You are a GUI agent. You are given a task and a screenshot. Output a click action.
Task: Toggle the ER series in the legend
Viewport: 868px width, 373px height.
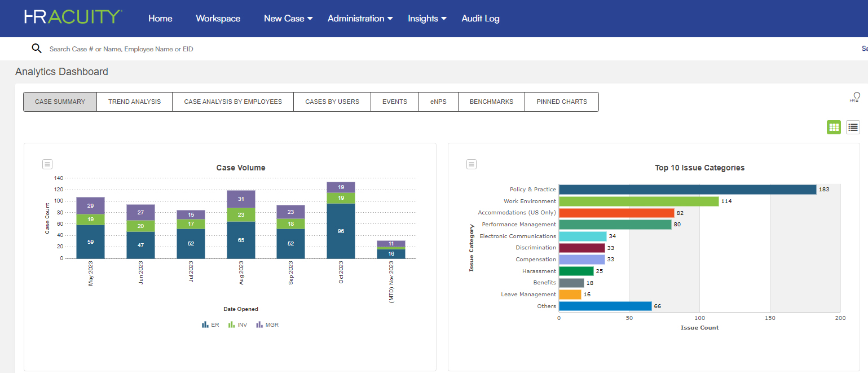pos(210,324)
